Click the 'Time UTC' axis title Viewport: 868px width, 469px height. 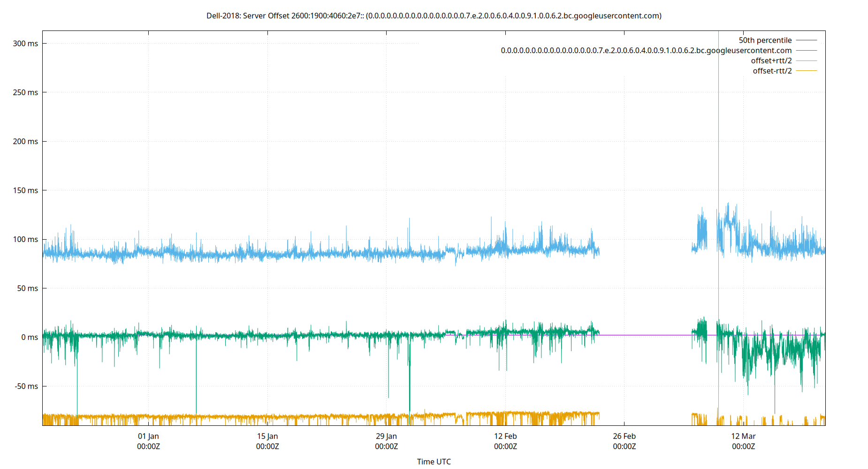434,461
